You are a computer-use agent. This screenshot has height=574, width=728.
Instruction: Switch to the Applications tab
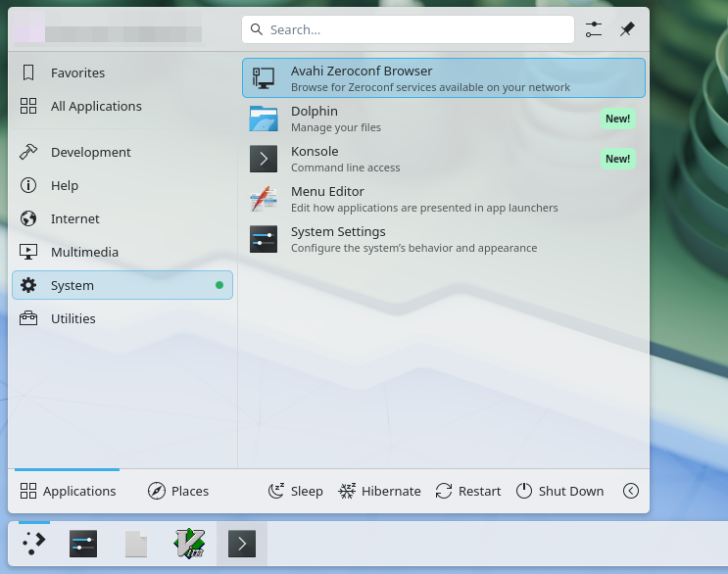click(68, 491)
